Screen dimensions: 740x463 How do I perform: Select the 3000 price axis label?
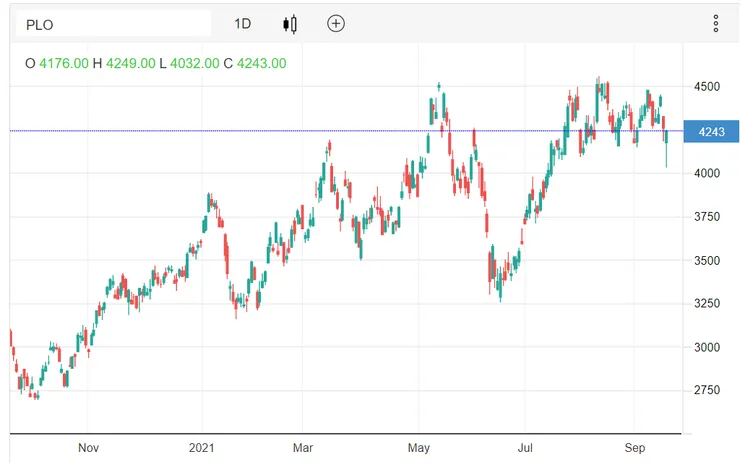(706, 347)
